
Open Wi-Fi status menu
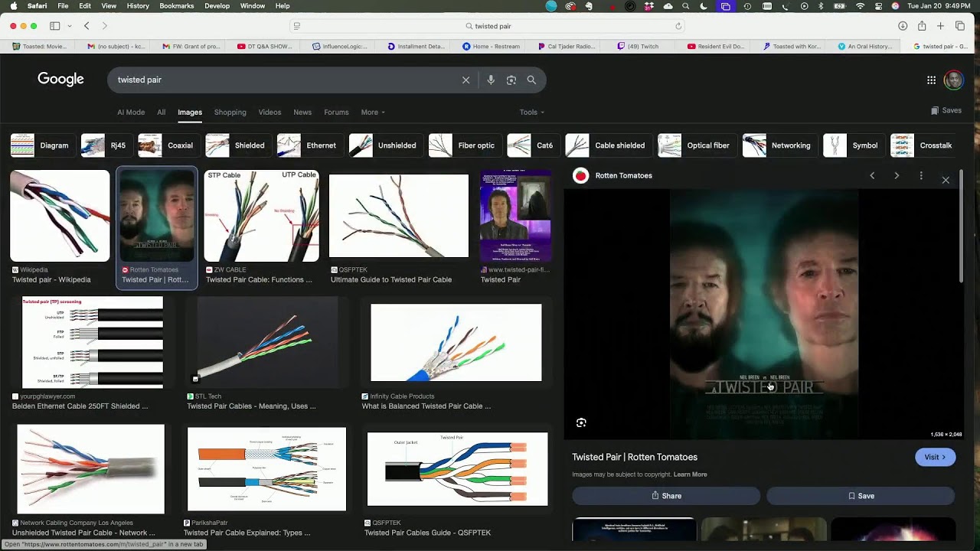click(x=860, y=6)
